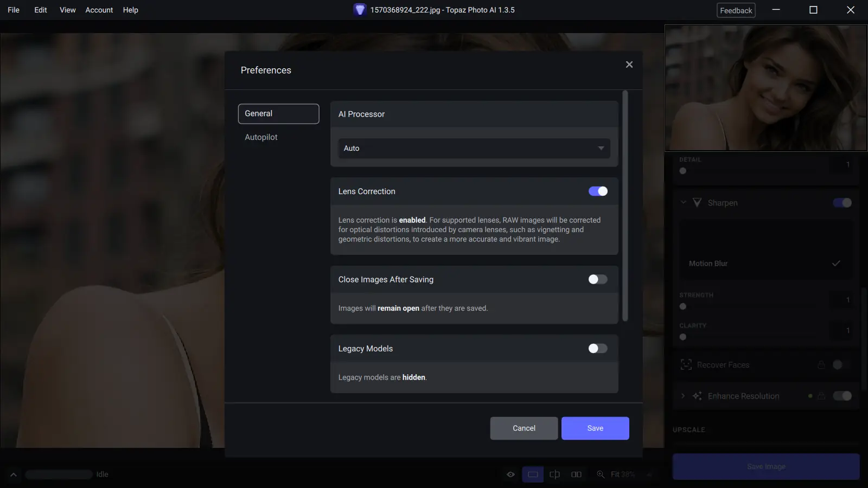
Task: Click the Legacy Models heading
Action: [366, 349]
